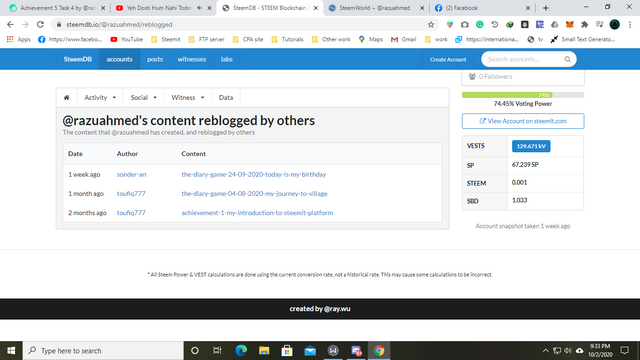
Task: Go back with the browser back arrow
Action: point(10,24)
